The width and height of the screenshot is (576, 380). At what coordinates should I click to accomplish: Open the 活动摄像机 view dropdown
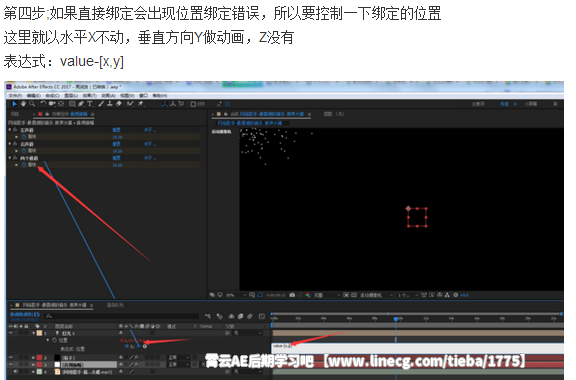pyautogui.click(x=376, y=295)
